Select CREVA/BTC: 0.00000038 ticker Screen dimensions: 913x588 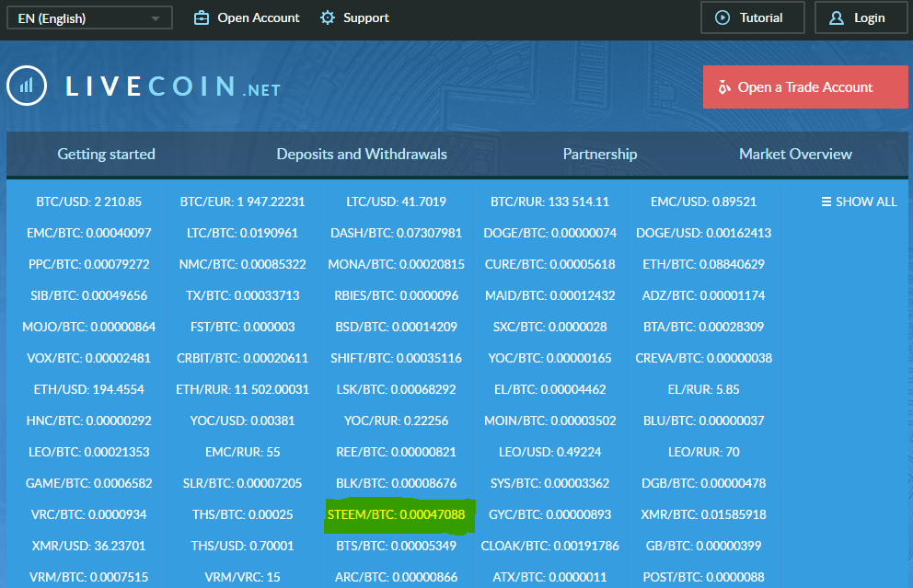[x=704, y=359]
